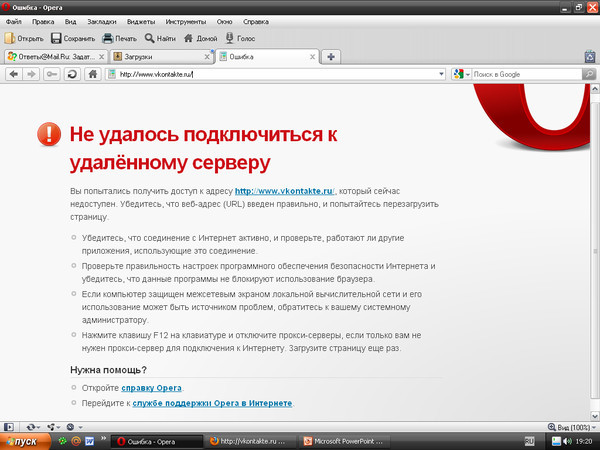Click the Печать (Print) toolbar button
600x450 pixels.
(120, 38)
